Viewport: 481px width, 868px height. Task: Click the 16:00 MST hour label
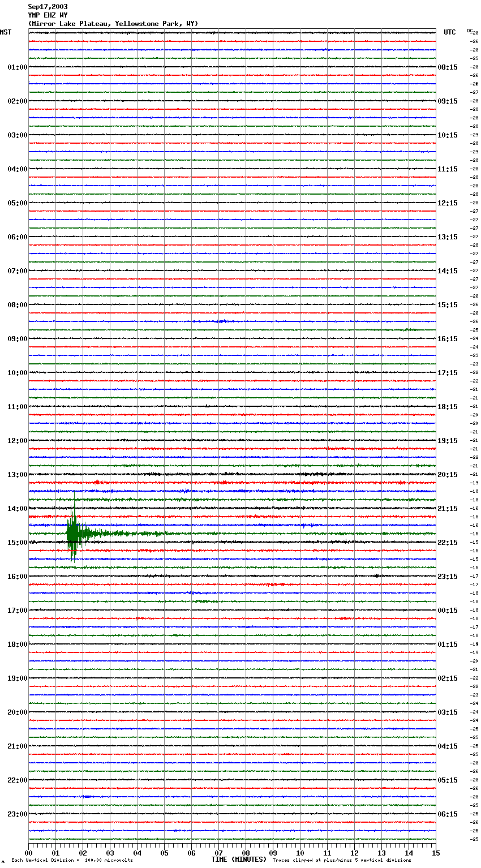[18, 577]
